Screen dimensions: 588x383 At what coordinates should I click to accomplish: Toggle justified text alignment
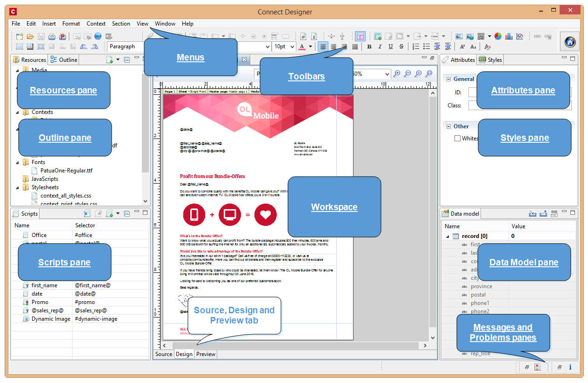click(355, 46)
